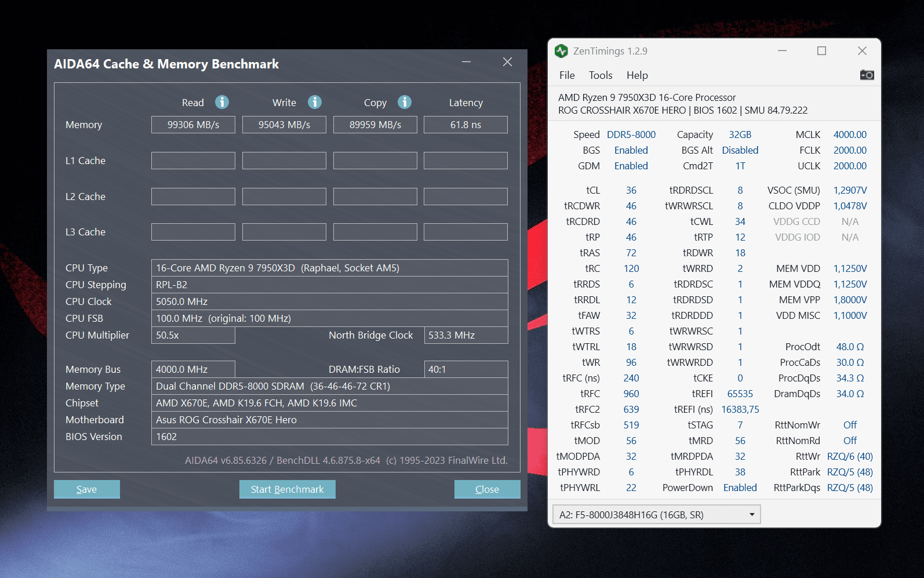Viewport: 924px width, 578px height.
Task: Click tCL value 36
Action: pos(631,190)
